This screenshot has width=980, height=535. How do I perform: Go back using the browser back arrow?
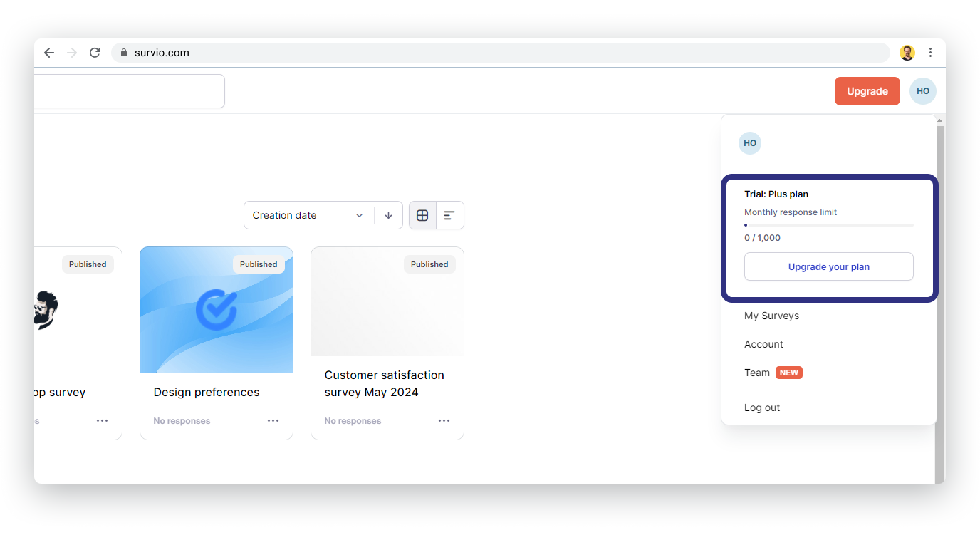(x=49, y=53)
